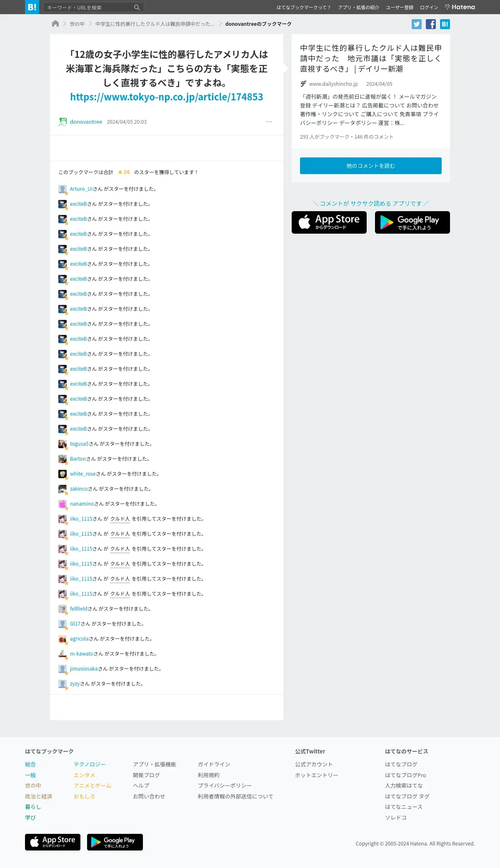Image resolution: width=500 pixels, height=868 pixels.
Task: Open the テクノロジー footer category link
Action: pyautogui.click(x=90, y=764)
